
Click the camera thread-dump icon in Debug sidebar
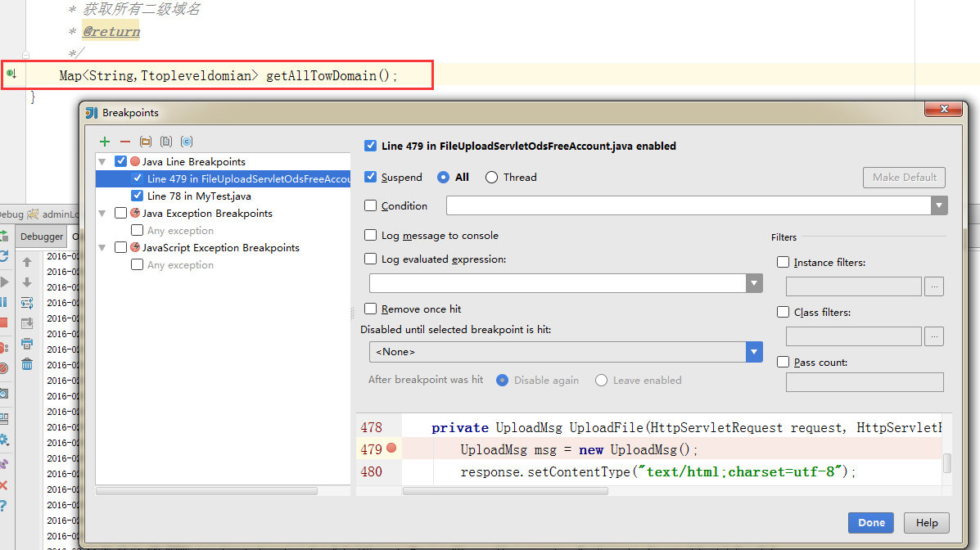(x=4, y=394)
